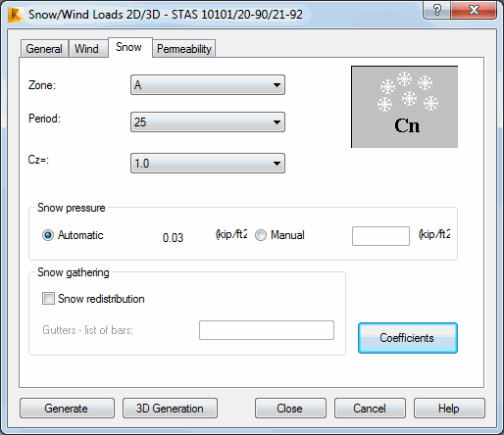504x435 pixels.
Task: Open the Zone dropdown
Action: pos(208,85)
